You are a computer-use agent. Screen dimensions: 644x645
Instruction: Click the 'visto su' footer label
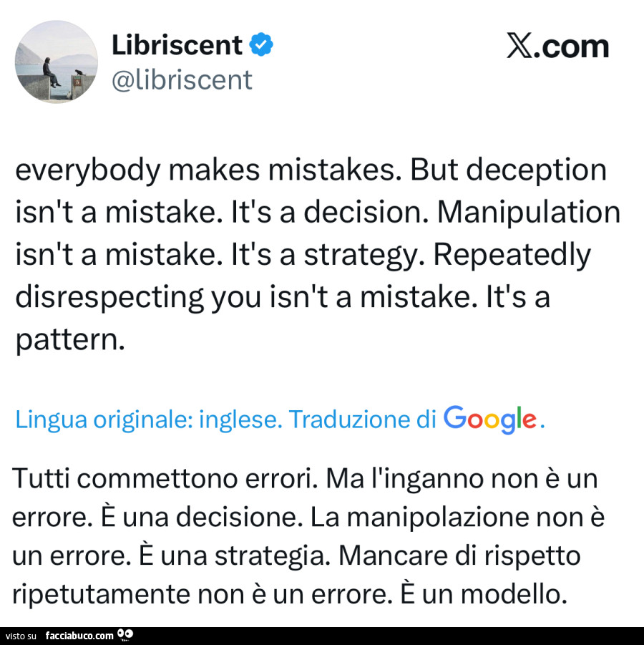tap(21, 636)
